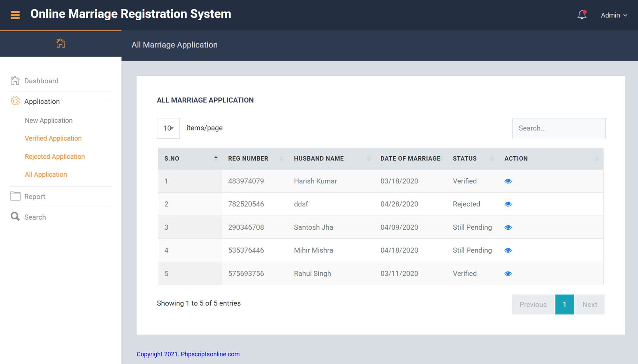Click the orange home icon
The width and height of the screenshot is (638, 364).
click(61, 43)
